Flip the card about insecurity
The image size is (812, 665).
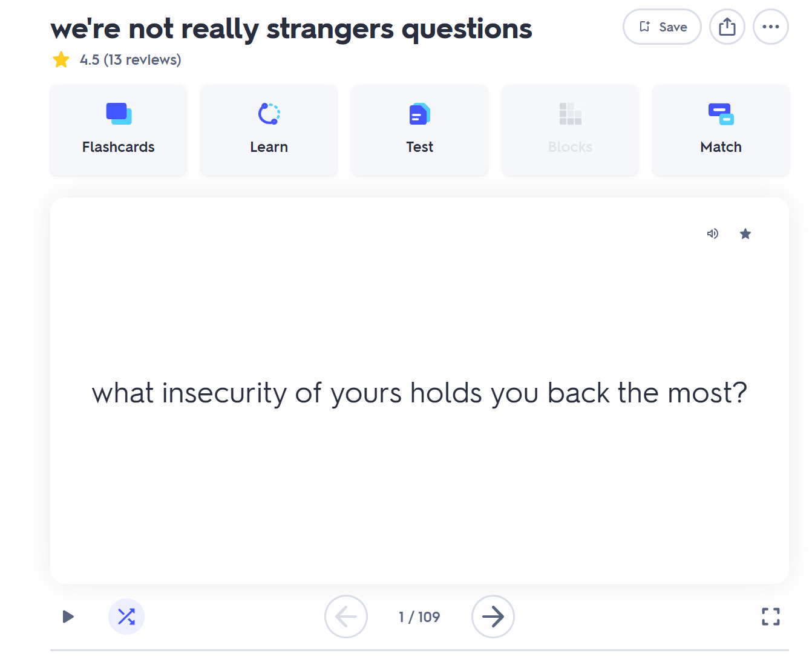point(419,393)
